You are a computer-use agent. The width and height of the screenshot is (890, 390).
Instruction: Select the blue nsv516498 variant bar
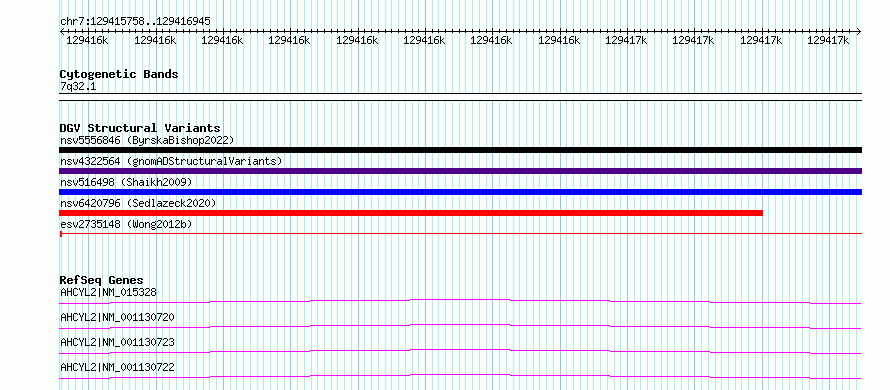(x=460, y=192)
